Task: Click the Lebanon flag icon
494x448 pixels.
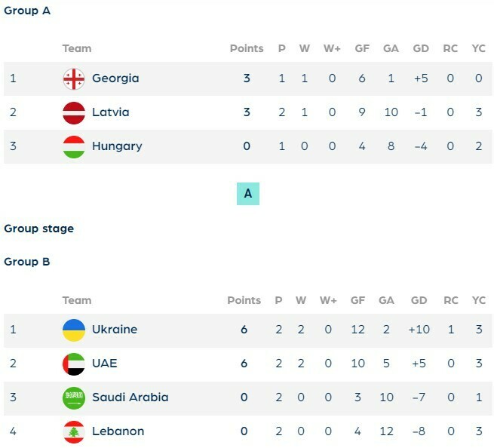Action: tap(74, 431)
